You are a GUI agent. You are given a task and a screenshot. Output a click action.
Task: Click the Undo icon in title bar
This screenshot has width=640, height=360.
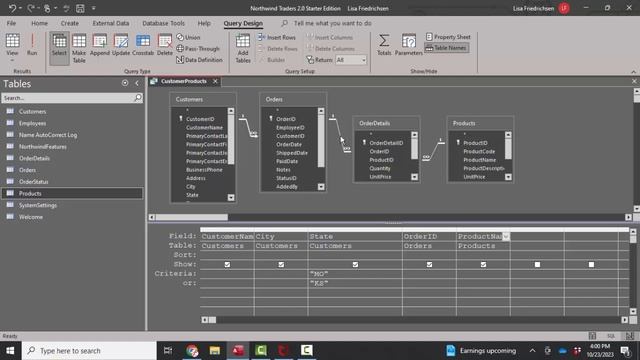12,8
